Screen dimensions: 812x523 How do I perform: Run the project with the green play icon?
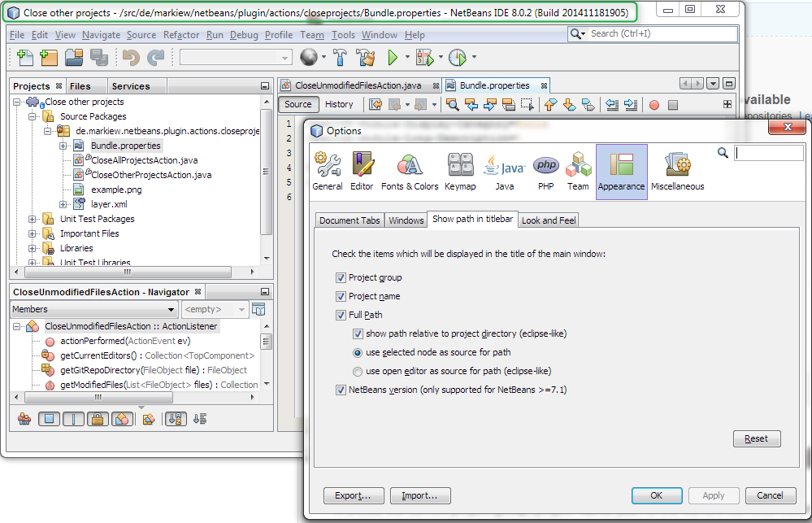click(393, 57)
